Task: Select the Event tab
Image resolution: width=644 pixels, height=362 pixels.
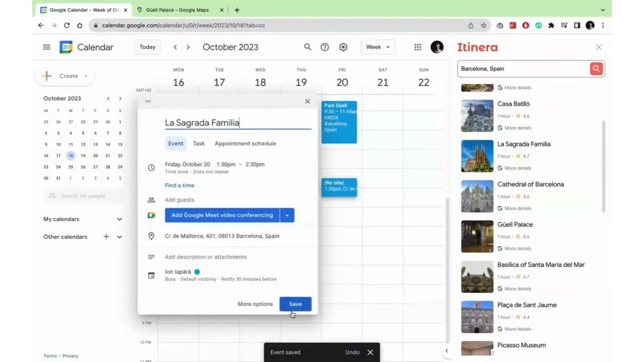Action: (x=176, y=143)
